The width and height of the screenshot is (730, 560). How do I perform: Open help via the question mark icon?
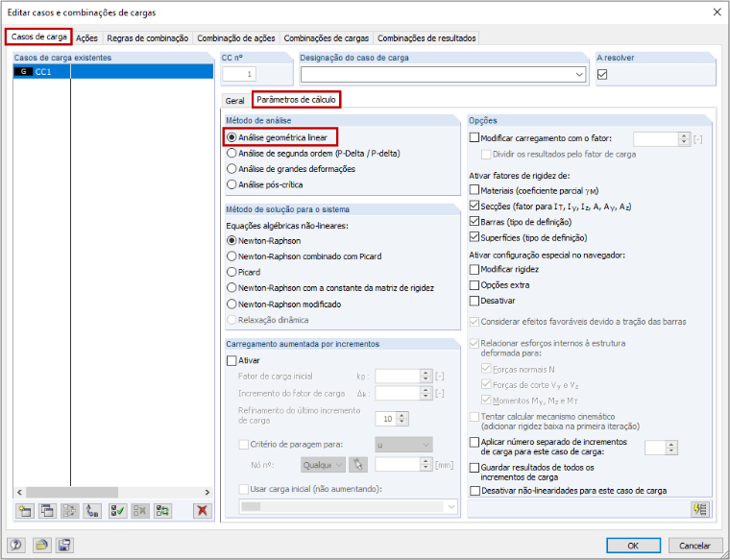click(16, 545)
